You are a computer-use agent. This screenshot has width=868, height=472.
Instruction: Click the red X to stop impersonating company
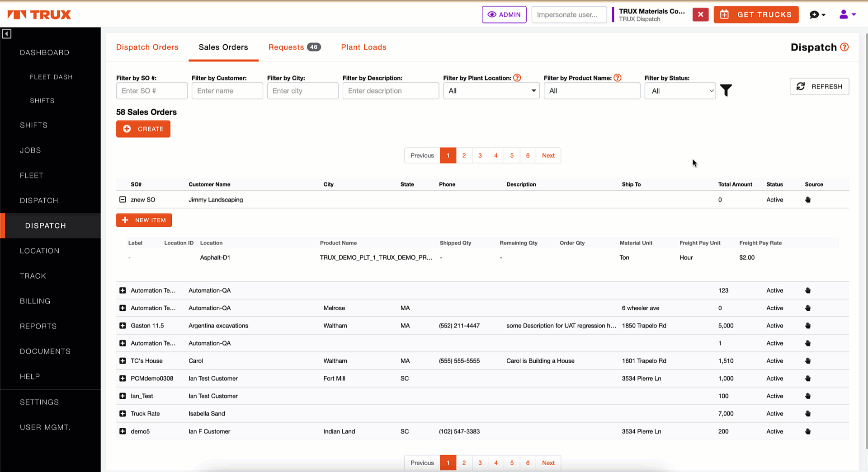point(700,14)
